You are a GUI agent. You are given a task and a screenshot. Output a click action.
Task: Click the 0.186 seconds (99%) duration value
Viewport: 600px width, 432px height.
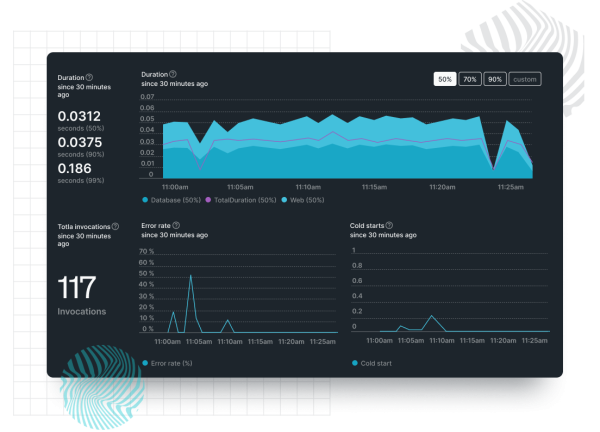click(x=73, y=169)
